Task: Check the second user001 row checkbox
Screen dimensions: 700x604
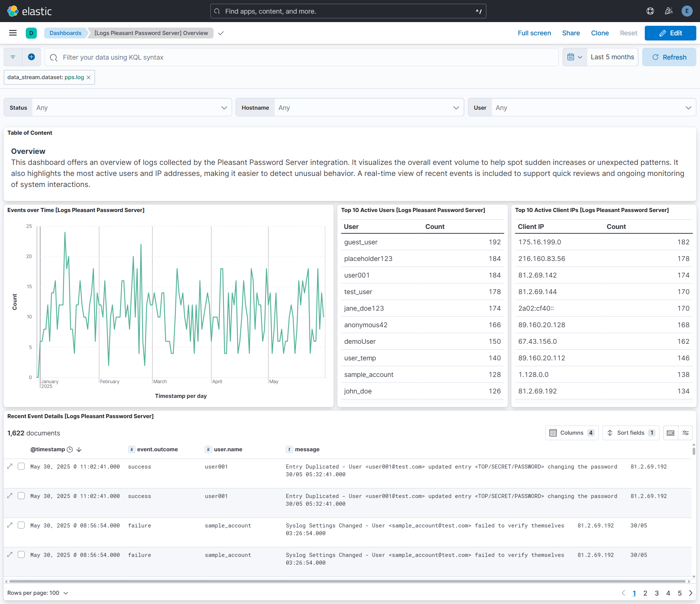Action: pyautogui.click(x=21, y=496)
